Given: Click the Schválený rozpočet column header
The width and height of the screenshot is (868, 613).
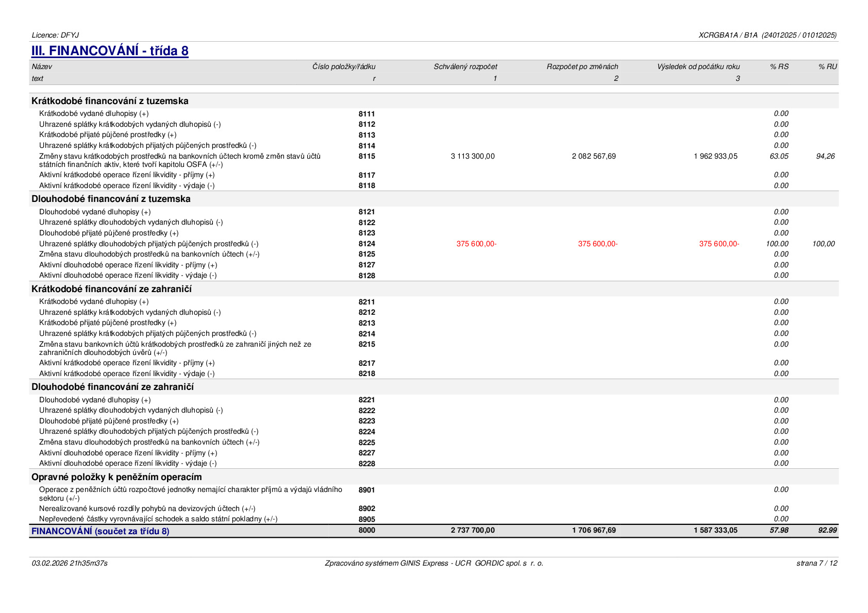Looking at the screenshot, I should (465, 66).
